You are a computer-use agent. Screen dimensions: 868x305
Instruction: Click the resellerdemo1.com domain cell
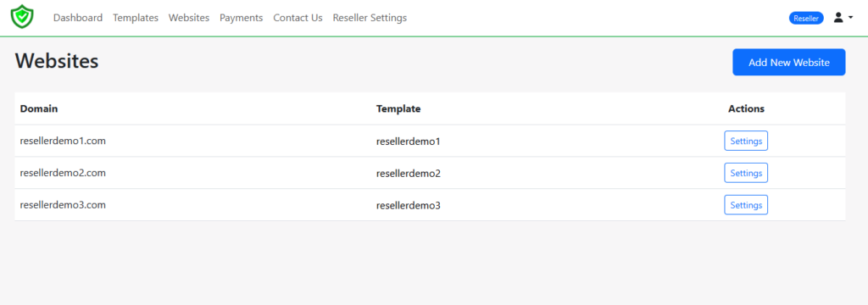click(x=63, y=141)
